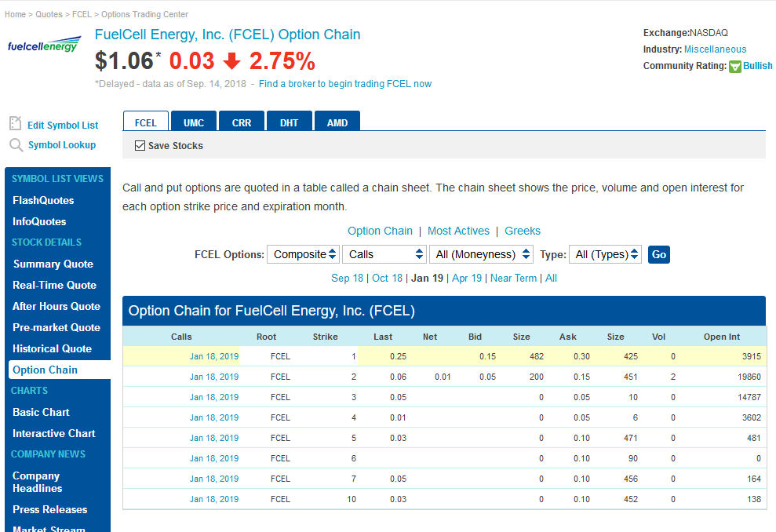Select the Sep 18 expiration

tap(347, 278)
